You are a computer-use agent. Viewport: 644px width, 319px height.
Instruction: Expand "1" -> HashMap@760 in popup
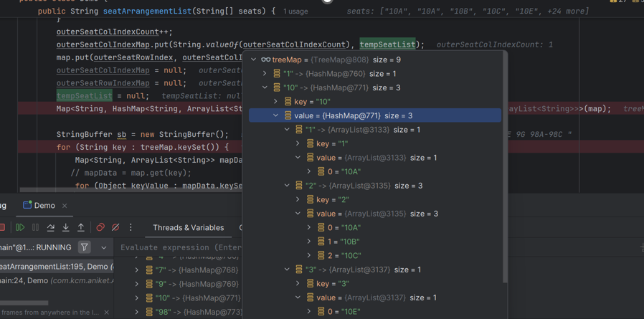click(265, 74)
